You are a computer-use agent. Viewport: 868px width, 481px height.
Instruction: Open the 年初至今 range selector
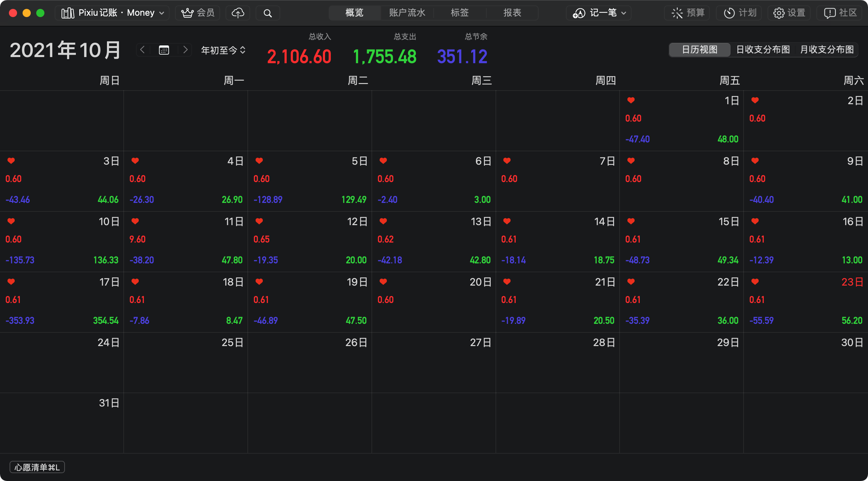pyautogui.click(x=223, y=50)
